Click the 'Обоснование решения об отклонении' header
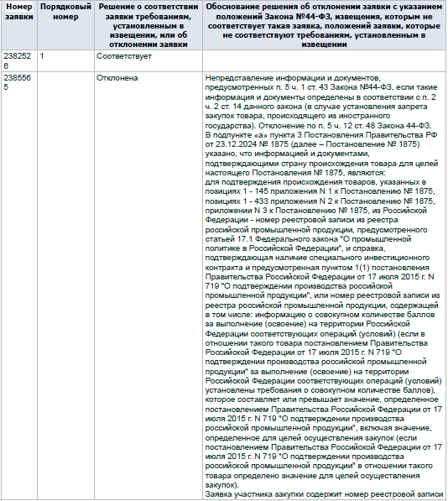The image size is (448, 501). (x=324, y=25)
